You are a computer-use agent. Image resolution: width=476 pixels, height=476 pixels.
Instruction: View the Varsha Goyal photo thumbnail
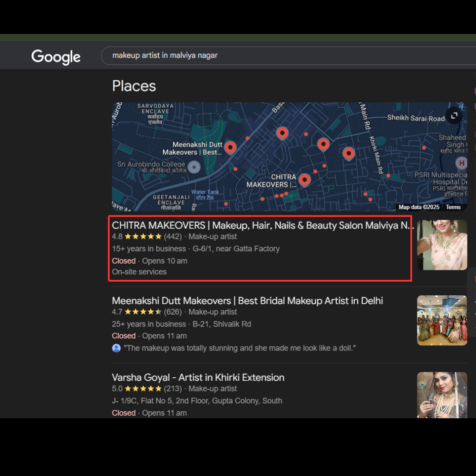pos(442,395)
